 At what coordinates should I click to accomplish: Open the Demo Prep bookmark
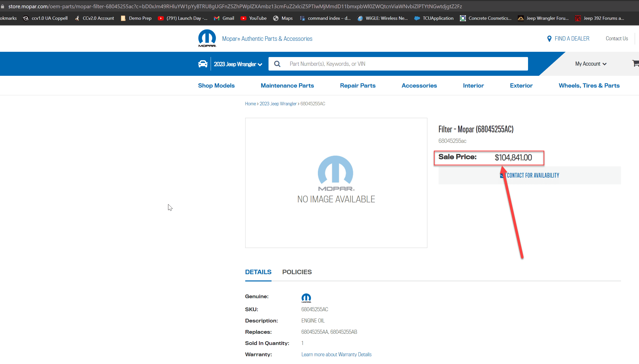click(x=136, y=18)
